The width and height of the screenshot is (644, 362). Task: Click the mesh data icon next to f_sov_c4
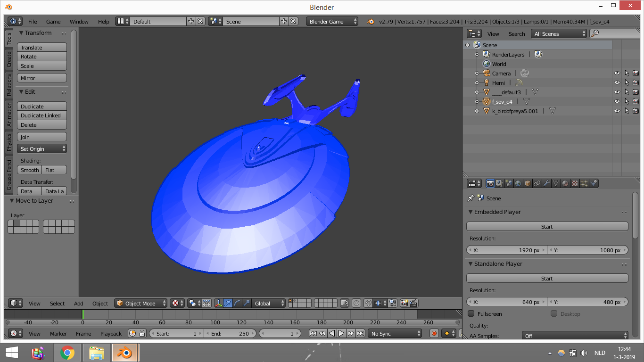tap(526, 101)
